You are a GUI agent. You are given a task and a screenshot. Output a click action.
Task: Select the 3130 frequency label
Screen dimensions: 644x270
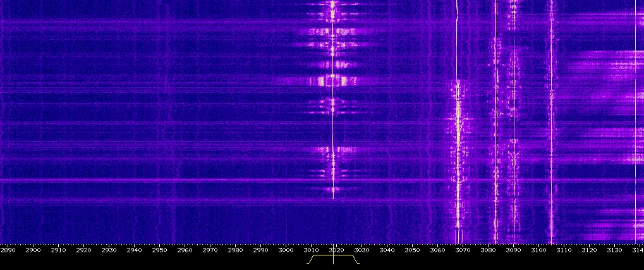click(614, 250)
